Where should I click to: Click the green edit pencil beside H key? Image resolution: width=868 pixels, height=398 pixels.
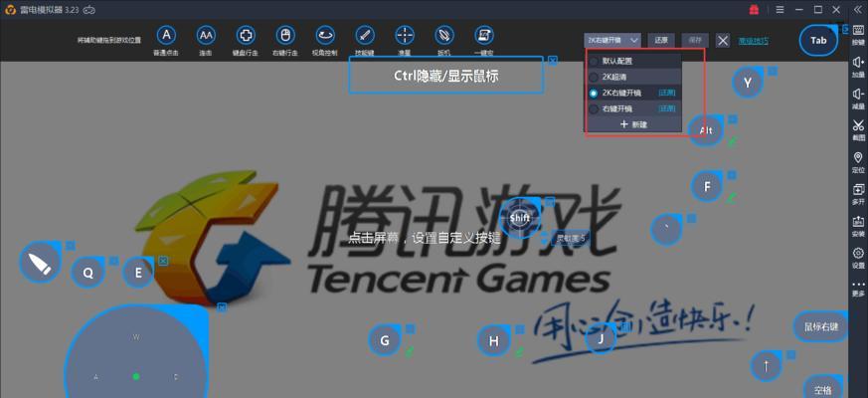[519, 351]
